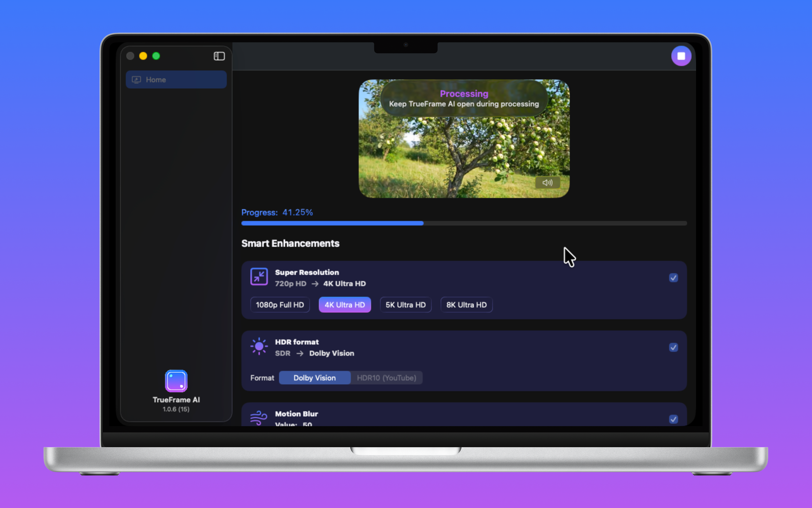812x508 pixels.
Task: Click the Progress: 41.25% text
Action: 277,212
